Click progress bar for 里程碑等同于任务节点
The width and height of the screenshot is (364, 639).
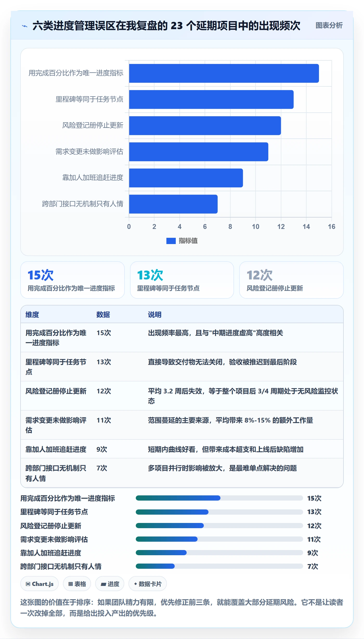click(219, 512)
